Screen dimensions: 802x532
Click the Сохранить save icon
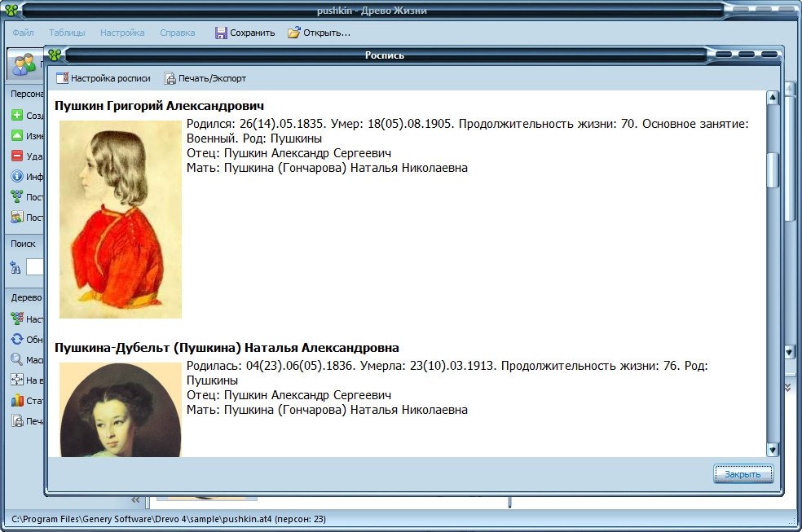click(220, 33)
